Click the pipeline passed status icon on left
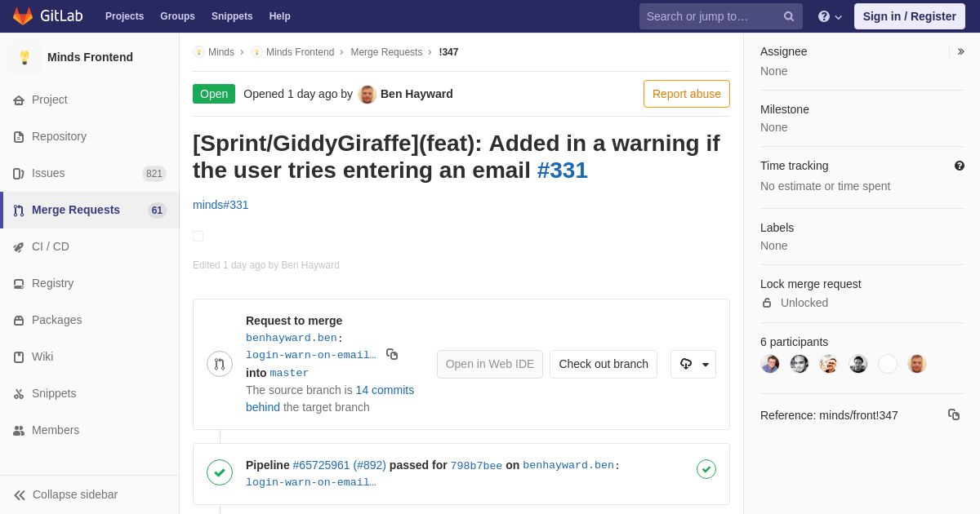This screenshot has width=980, height=514. [220, 472]
